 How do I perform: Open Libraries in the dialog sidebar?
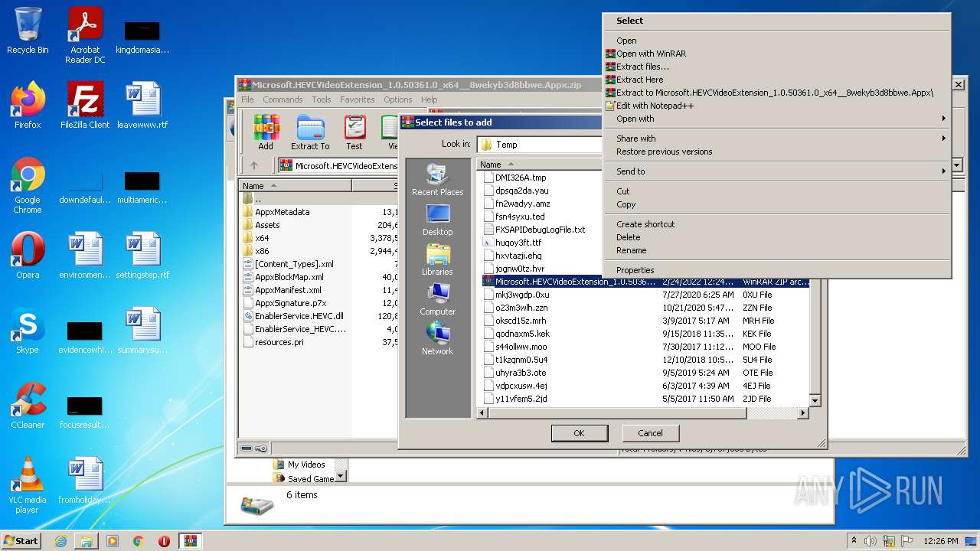[438, 259]
